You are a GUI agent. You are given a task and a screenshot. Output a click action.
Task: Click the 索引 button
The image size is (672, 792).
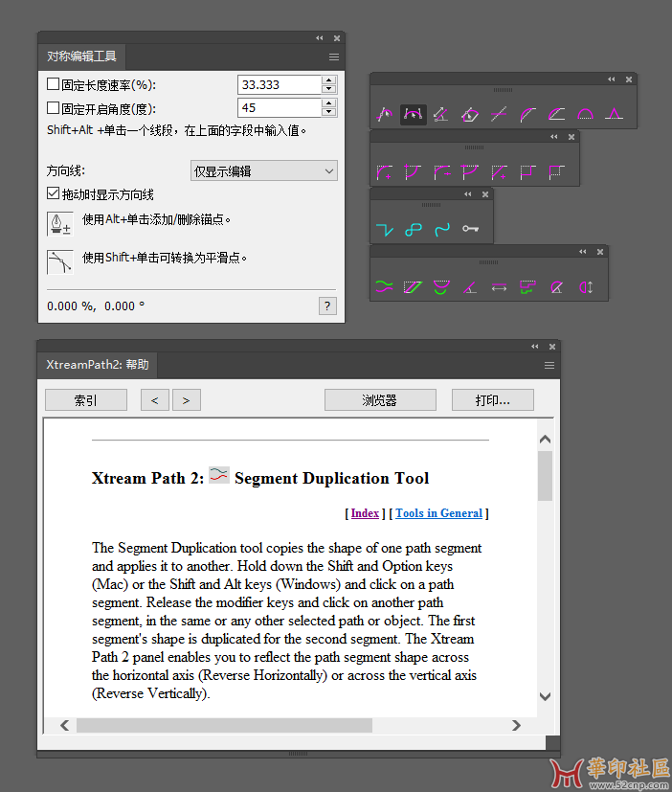coord(86,400)
